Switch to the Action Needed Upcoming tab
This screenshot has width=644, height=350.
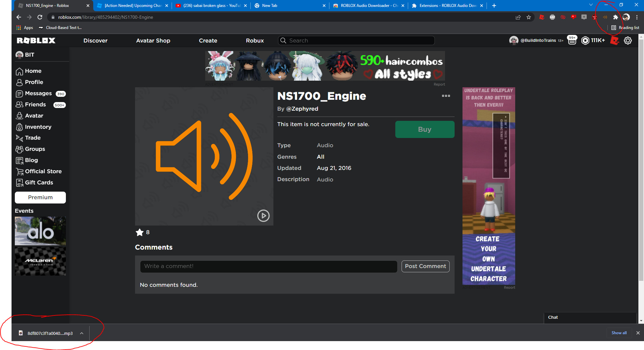click(x=132, y=6)
